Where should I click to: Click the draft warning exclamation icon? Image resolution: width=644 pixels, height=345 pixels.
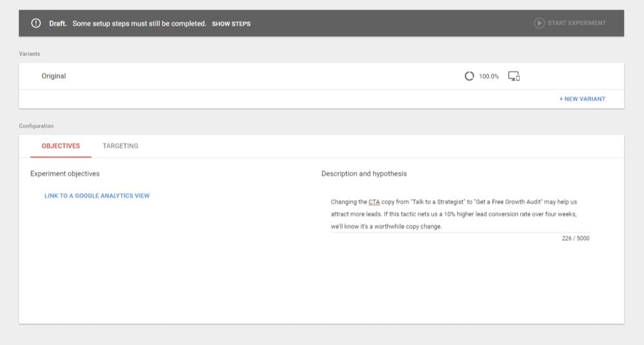point(36,23)
